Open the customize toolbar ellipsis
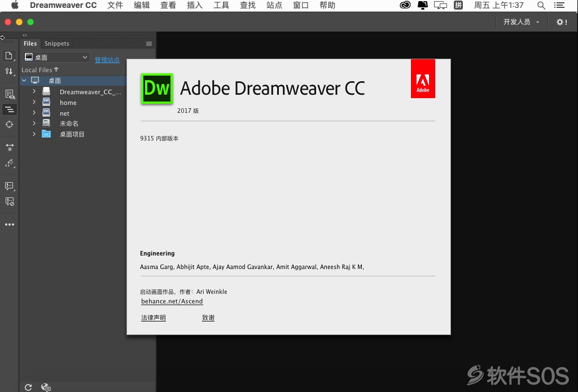The width and height of the screenshot is (578, 392). 10,224
